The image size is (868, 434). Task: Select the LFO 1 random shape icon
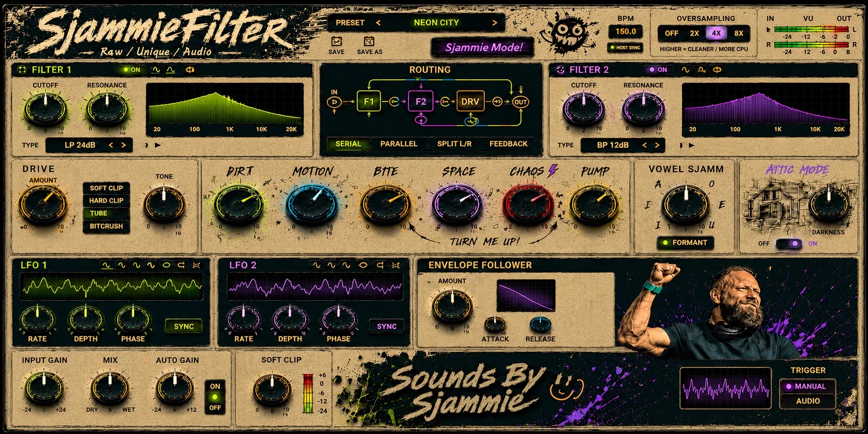pyautogui.click(x=196, y=265)
